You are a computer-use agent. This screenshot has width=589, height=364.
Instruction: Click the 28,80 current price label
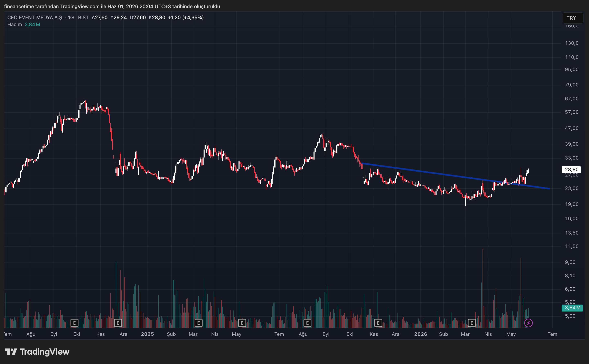(571, 170)
